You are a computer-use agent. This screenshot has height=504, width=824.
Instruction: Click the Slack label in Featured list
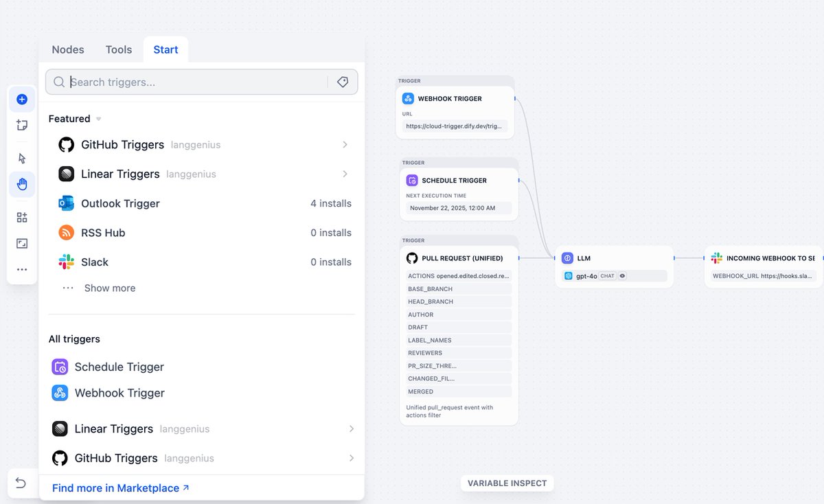pyautogui.click(x=95, y=262)
